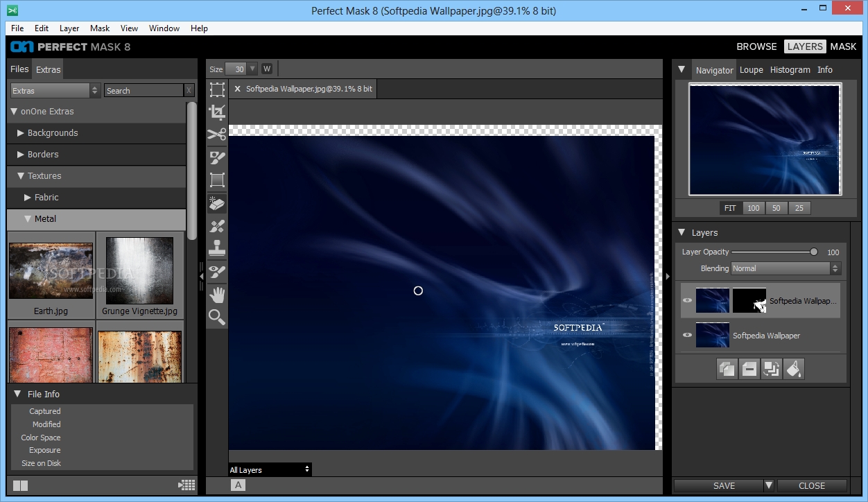Hide the masked Softpedia Wallpap... top layer

(687, 301)
